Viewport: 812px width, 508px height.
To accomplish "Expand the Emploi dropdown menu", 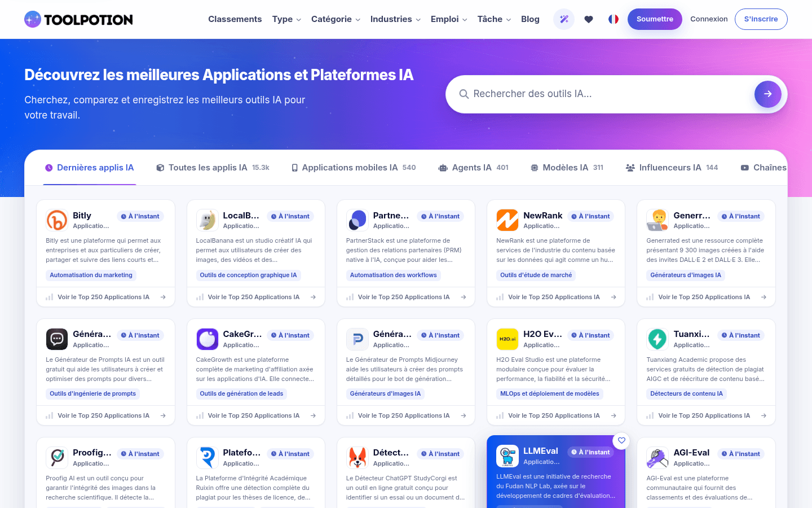I will point(449,19).
